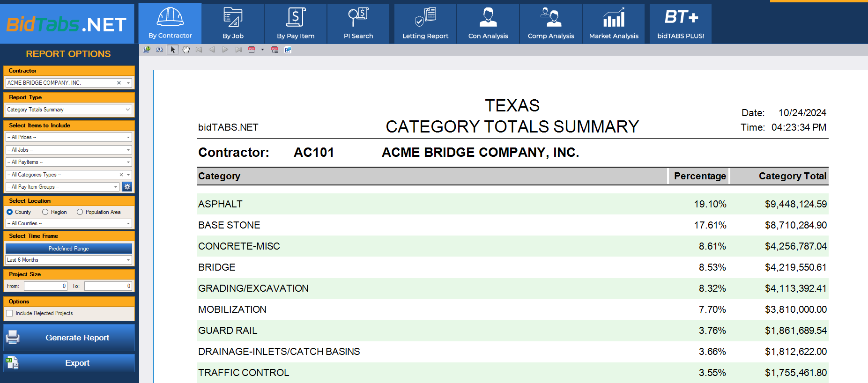Viewport: 868px width, 383px height.
Task: Click the 17.61% percentage value
Action: pyautogui.click(x=710, y=225)
